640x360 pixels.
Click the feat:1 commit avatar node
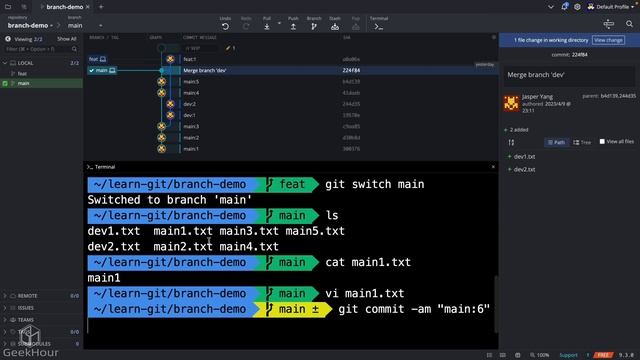[170, 59]
